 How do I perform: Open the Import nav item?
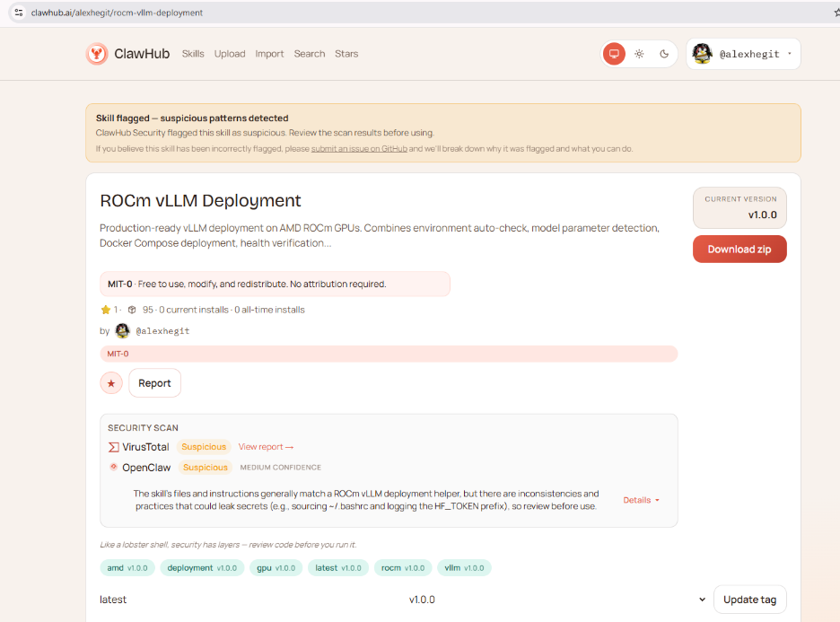pyautogui.click(x=269, y=54)
